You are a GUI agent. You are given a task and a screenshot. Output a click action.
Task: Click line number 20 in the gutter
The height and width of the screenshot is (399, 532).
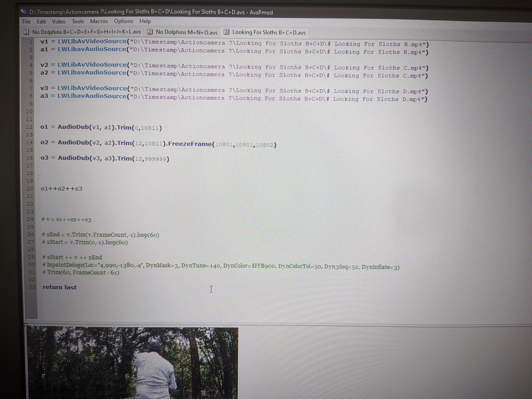[x=30, y=189]
